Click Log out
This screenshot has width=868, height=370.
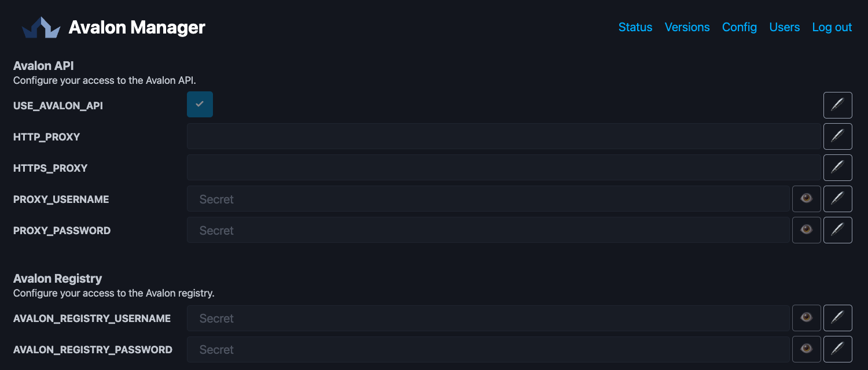832,27
